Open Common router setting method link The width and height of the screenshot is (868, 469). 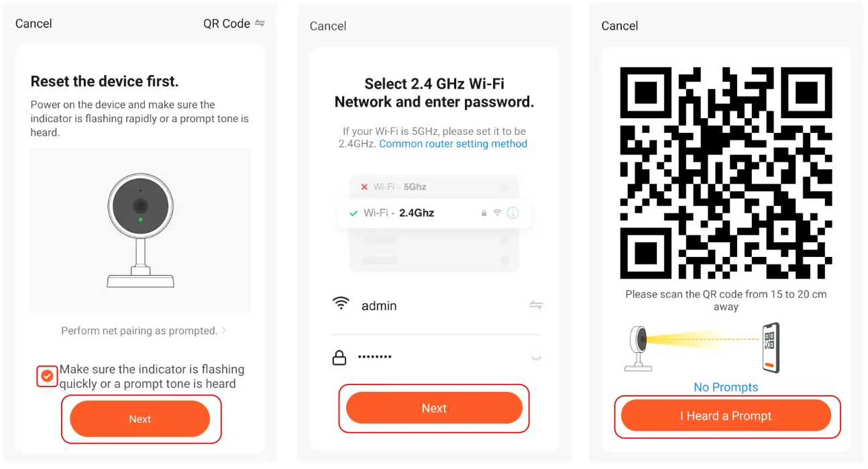tap(453, 144)
